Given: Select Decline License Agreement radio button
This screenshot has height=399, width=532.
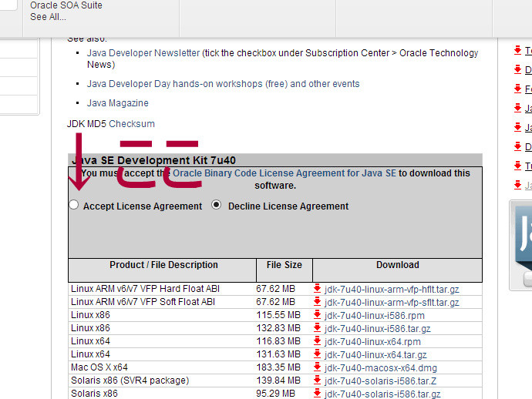Looking at the screenshot, I should 216,205.
